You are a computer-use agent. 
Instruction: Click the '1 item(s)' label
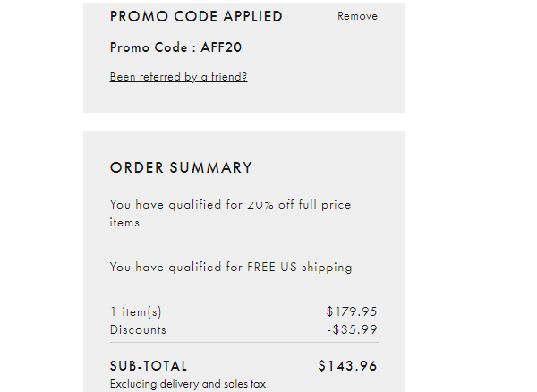tap(136, 311)
